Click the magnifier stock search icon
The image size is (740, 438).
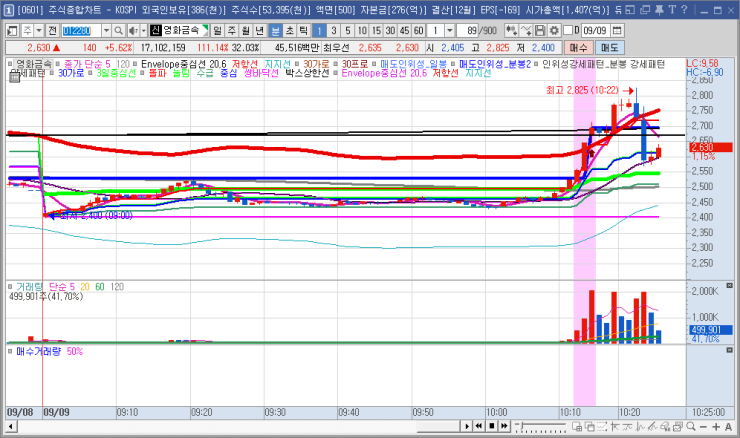point(118,31)
